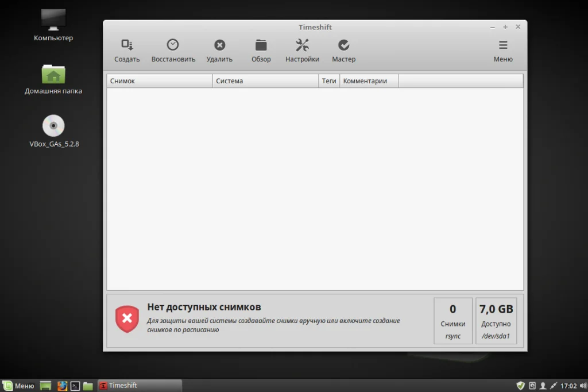Screen dimensions: 588x392
Task: Open the volume control tray icon
Action: click(x=583, y=386)
